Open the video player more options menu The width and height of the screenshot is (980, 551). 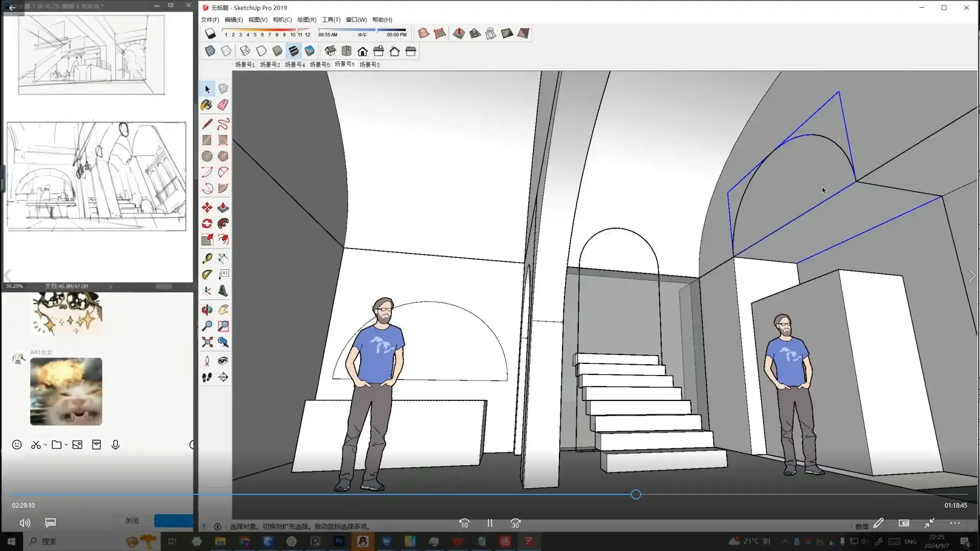954,523
